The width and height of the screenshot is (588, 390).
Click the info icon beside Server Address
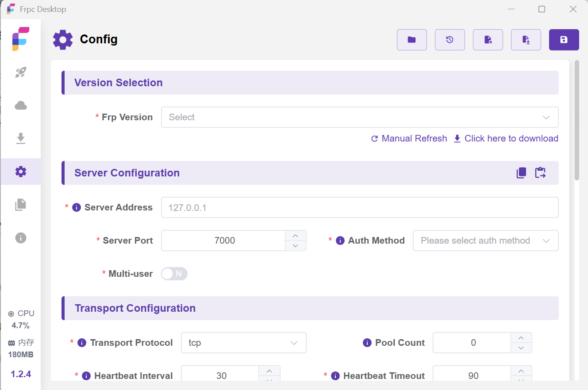[77, 207]
